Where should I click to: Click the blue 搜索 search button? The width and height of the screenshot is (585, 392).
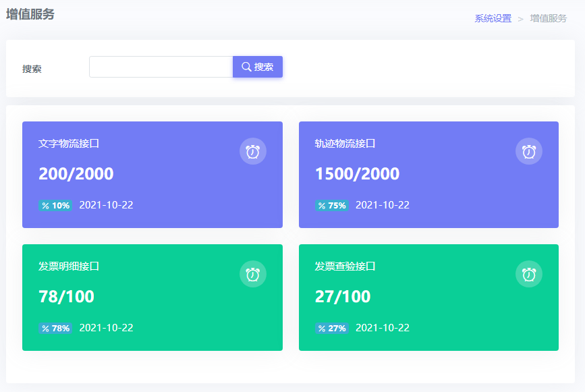(258, 67)
